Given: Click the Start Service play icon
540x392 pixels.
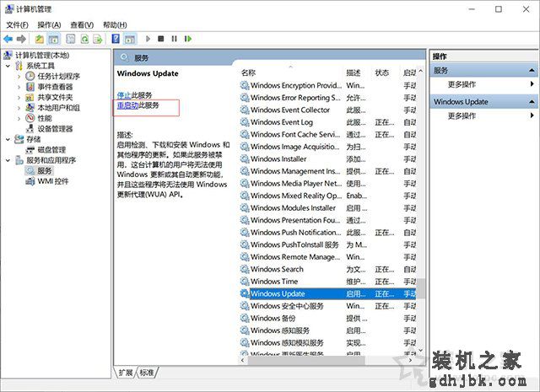Looking at the screenshot, I should [x=148, y=39].
